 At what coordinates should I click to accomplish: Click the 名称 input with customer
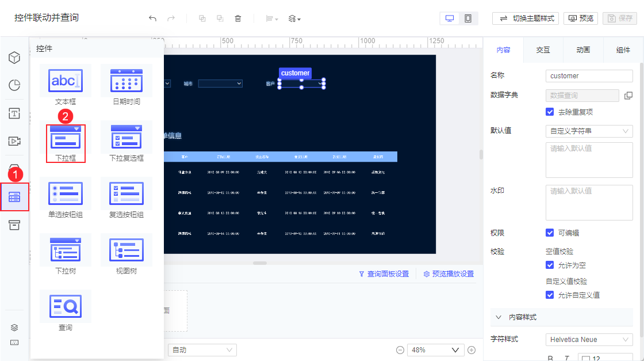589,76
